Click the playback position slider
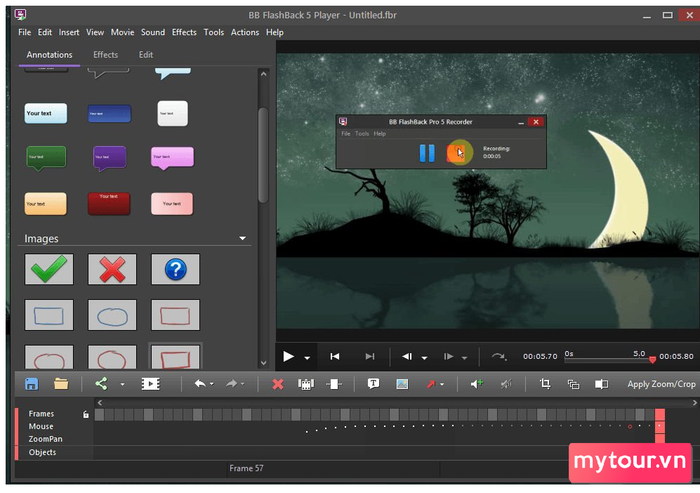Viewport: 700px width, 493px height. point(608,359)
